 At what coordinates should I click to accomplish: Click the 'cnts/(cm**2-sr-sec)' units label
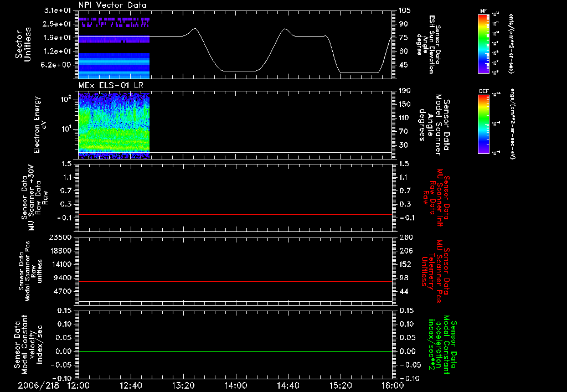point(511,44)
